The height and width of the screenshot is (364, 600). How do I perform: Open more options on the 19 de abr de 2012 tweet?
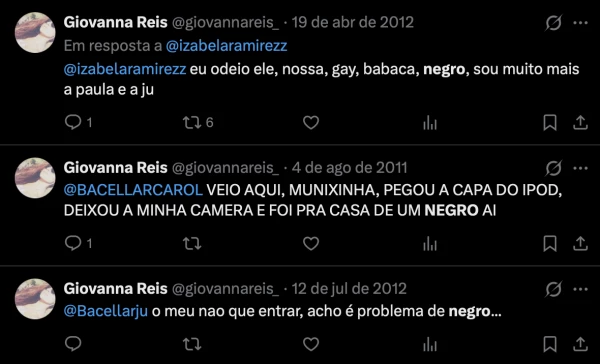coord(580,23)
